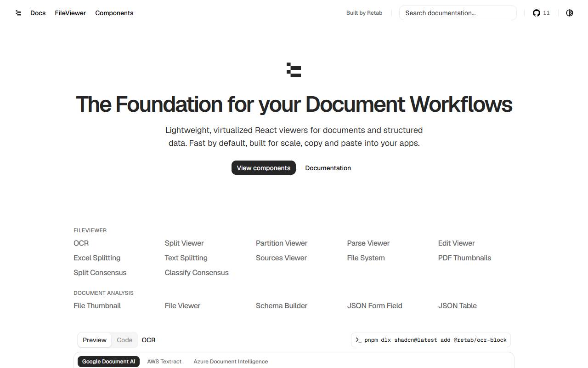Viewport: 588px width, 368px height.
Task: Click the GitHub star count 11
Action: coord(546,13)
